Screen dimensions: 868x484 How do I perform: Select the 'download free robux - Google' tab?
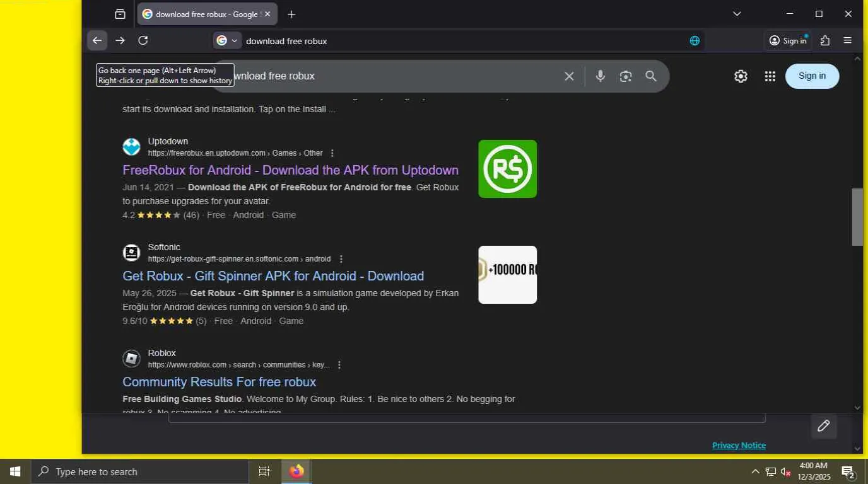point(207,14)
